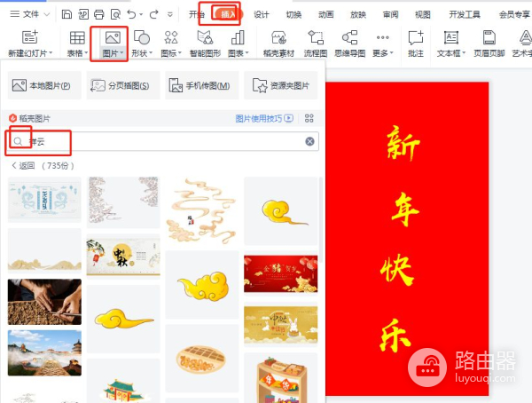
Task: Expand the 图表 dropdown arrow
Action: [246, 53]
